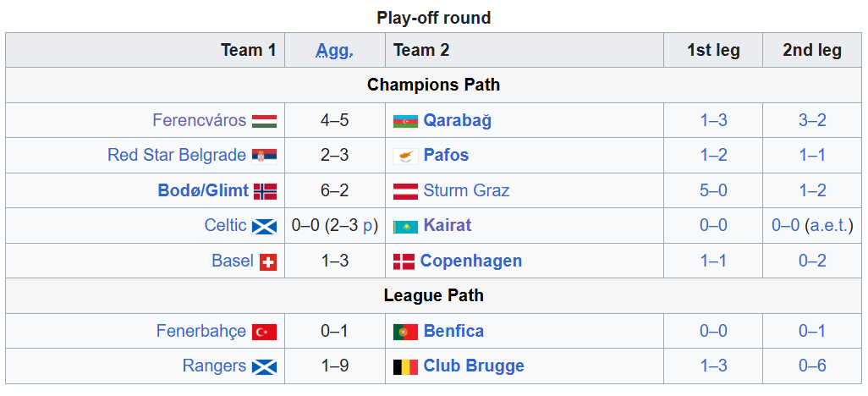The width and height of the screenshot is (868, 396).
Task: Click the Azerbaijan flag beside Qarabağ
Action: (x=405, y=121)
